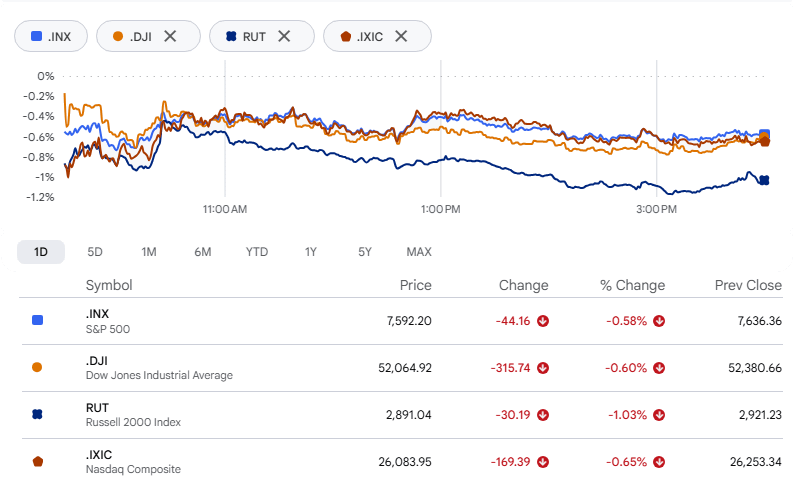Click the % Change column header
The height and width of the screenshot is (490, 797).
[632, 285]
